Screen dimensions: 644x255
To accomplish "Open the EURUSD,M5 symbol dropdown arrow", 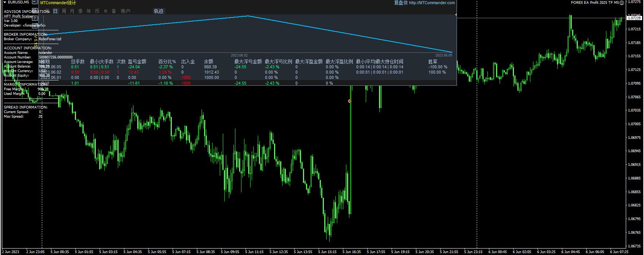I will pyautogui.click(x=5, y=2).
